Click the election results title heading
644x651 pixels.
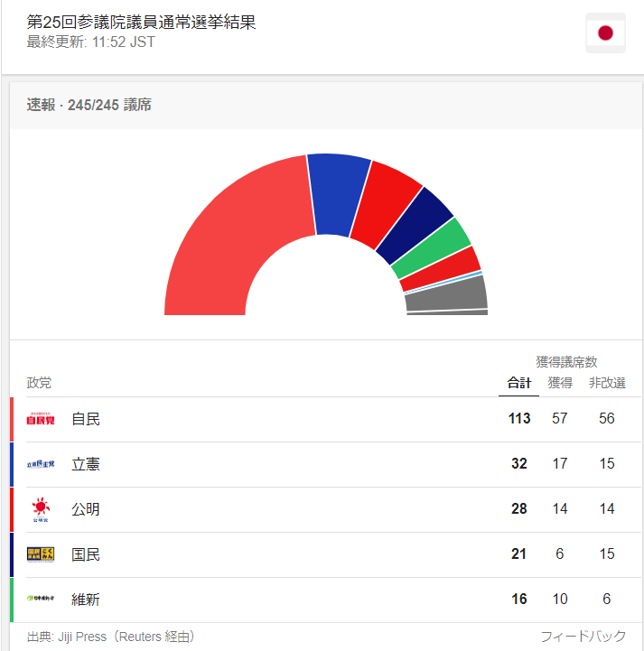pyautogui.click(x=141, y=22)
